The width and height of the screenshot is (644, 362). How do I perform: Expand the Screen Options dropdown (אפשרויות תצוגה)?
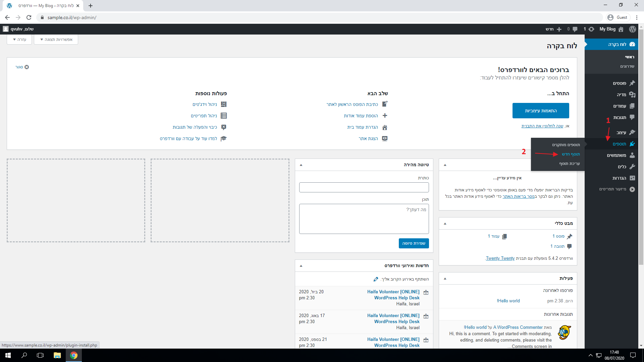coord(56,40)
